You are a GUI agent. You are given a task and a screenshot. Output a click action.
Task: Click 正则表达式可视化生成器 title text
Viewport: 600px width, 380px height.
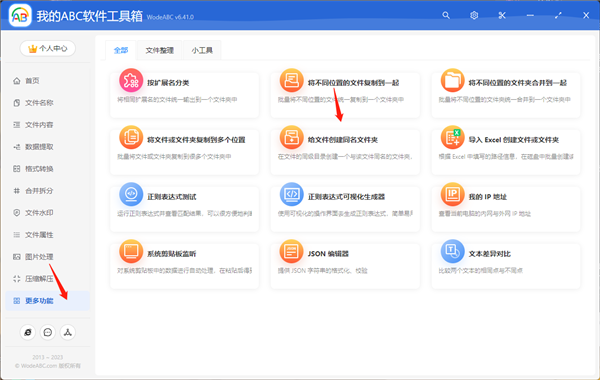(346, 197)
